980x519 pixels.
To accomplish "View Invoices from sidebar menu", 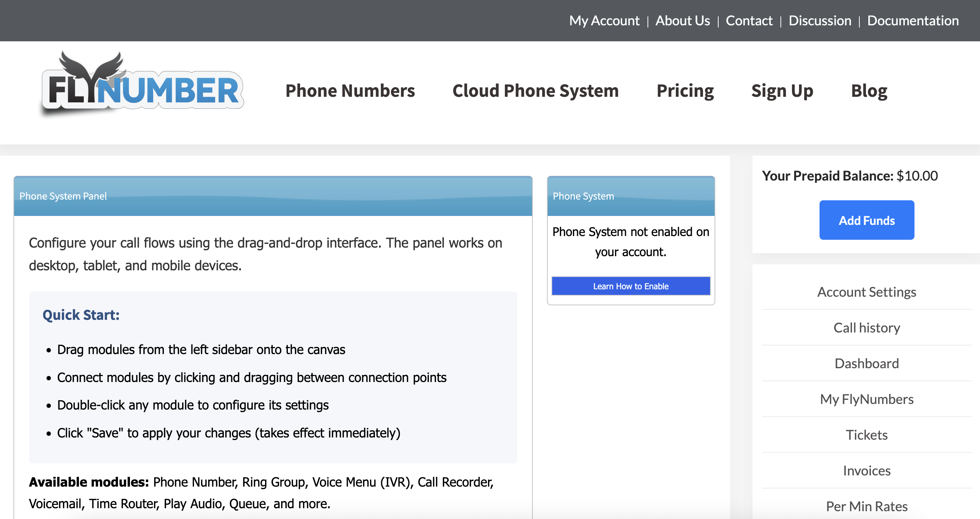I will tap(866, 471).
